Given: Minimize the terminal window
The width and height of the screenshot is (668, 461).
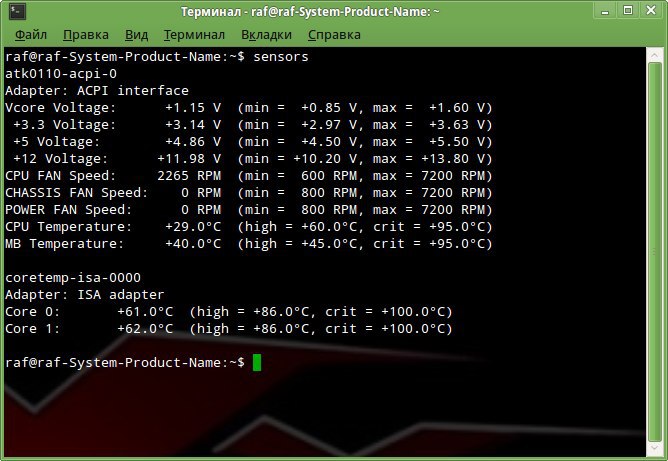Looking at the screenshot, I should click(605, 11).
